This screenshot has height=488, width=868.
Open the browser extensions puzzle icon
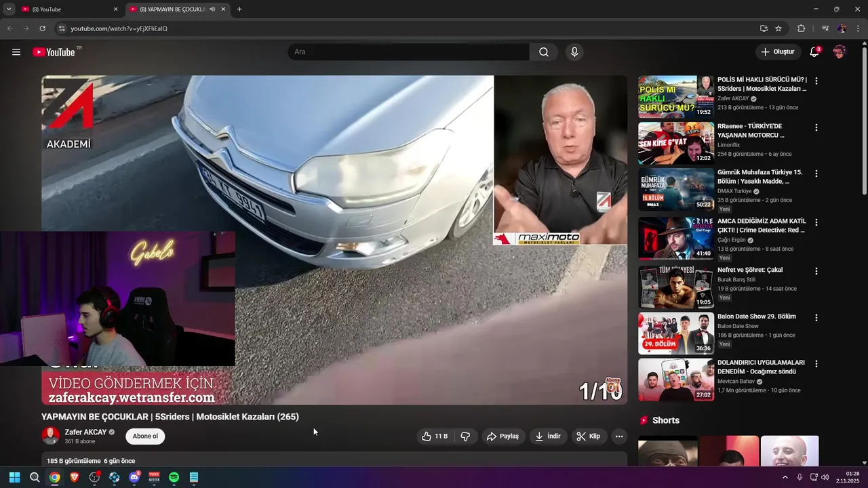coord(801,28)
